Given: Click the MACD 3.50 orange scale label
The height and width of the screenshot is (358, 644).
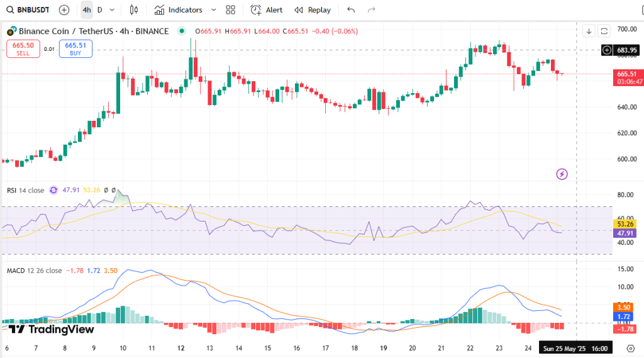Looking at the screenshot, I should point(623,308).
